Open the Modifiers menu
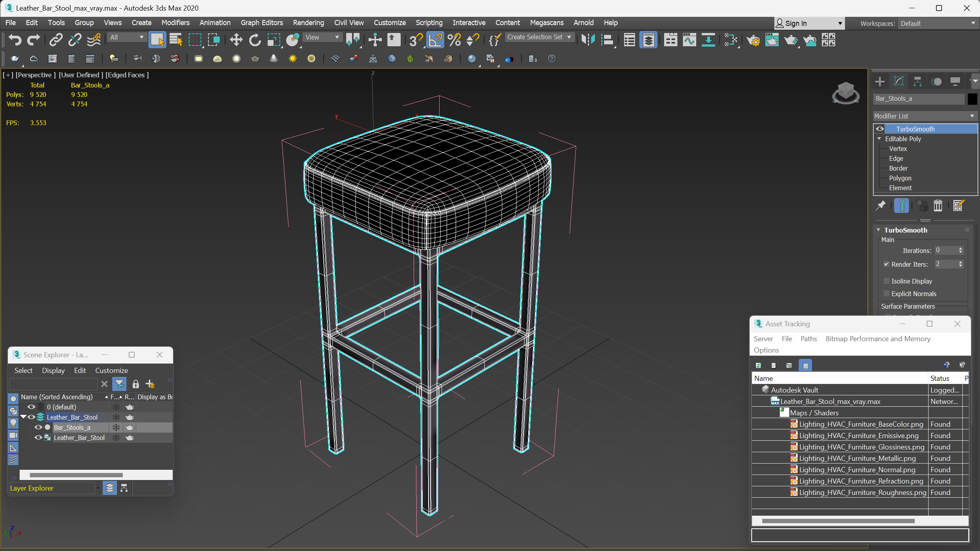 tap(175, 23)
